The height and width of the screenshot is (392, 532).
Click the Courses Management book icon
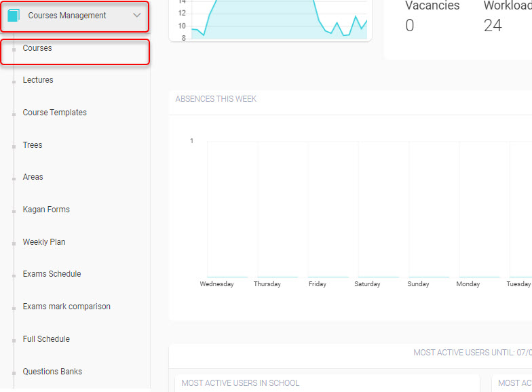[14, 16]
